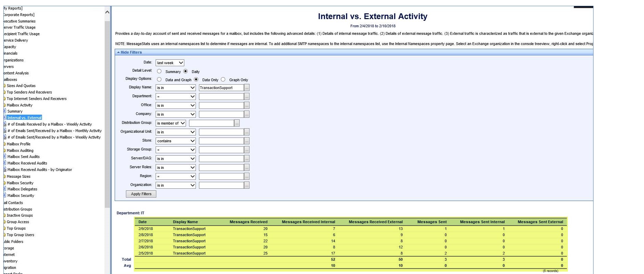Open Mailbox Activity folder in tree
Screen dimensions: 644x274
(x=19, y=105)
